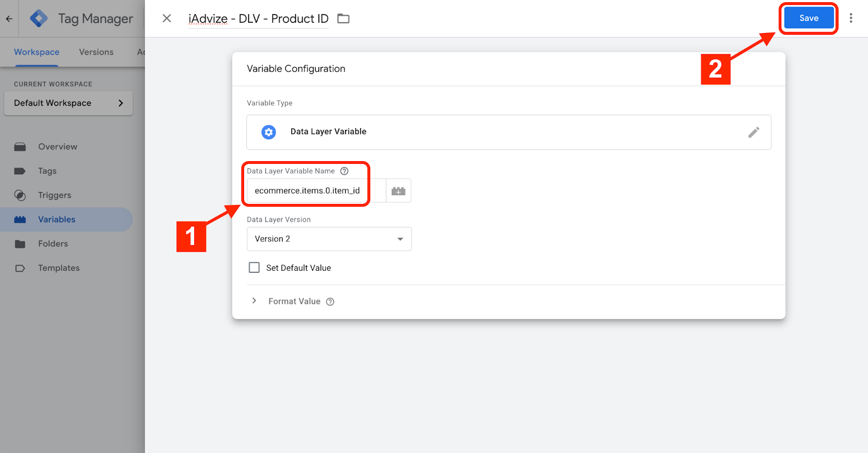This screenshot has width=868, height=453.
Task: Edit the variable title iAdvize - DLV - Product ID
Action: pyautogui.click(x=258, y=19)
